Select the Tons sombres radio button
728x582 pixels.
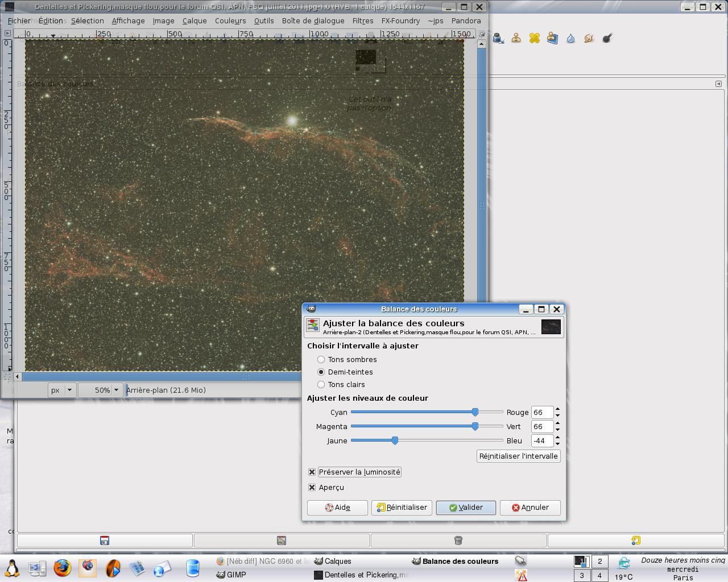pos(321,359)
